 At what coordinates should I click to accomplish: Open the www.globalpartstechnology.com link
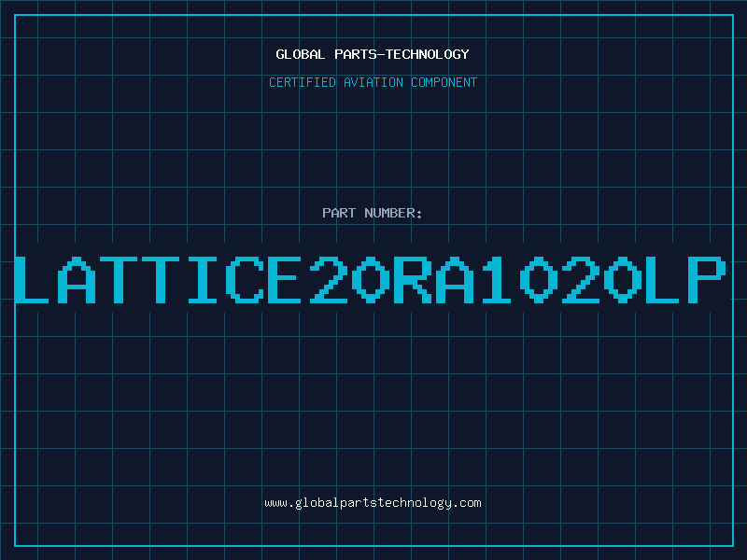(373, 503)
